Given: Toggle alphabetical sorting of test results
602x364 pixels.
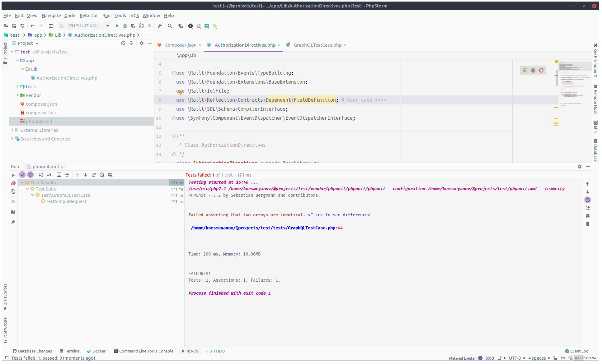Looking at the screenshot, I should point(40,175).
